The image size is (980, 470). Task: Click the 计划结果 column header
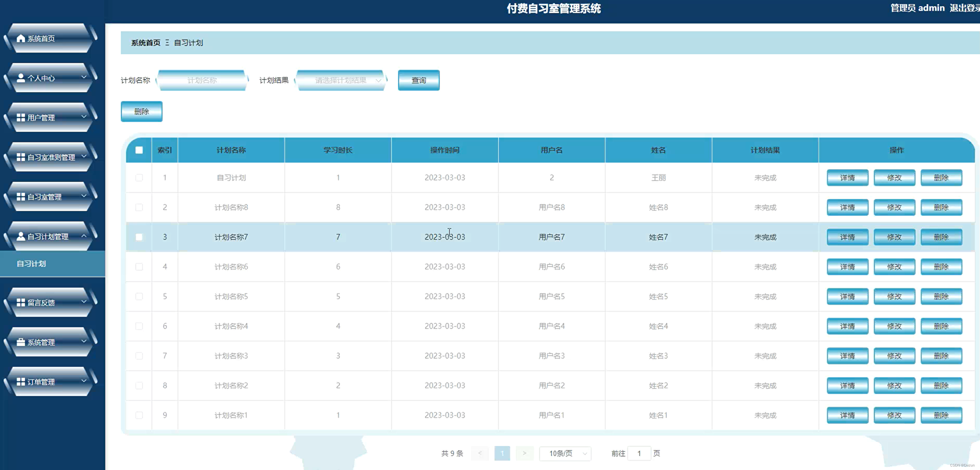[765, 150]
